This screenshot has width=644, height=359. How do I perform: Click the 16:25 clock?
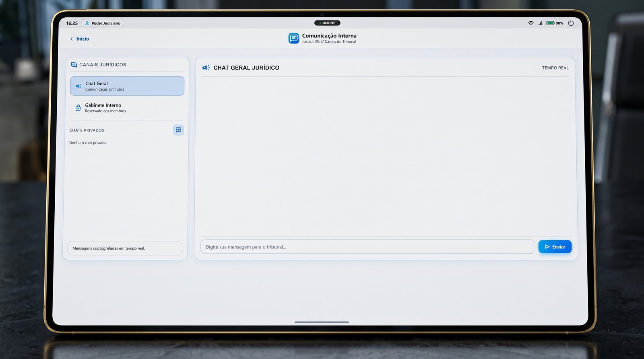point(72,23)
